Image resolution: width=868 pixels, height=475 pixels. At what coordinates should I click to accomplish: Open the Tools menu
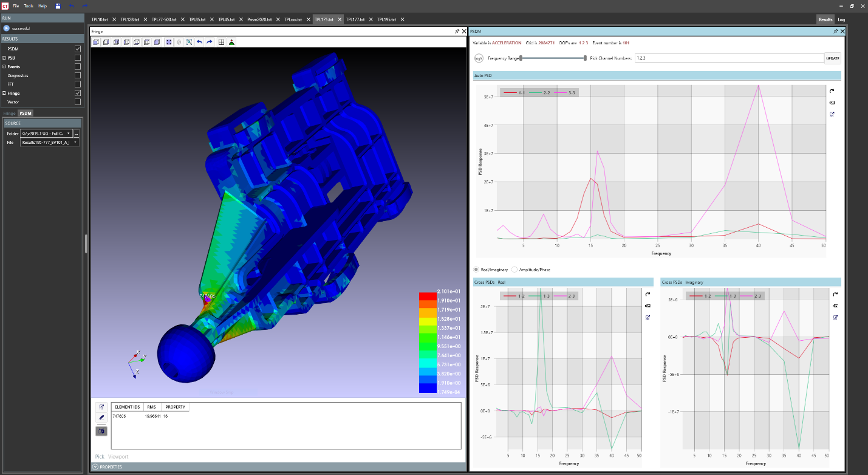[x=29, y=5]
